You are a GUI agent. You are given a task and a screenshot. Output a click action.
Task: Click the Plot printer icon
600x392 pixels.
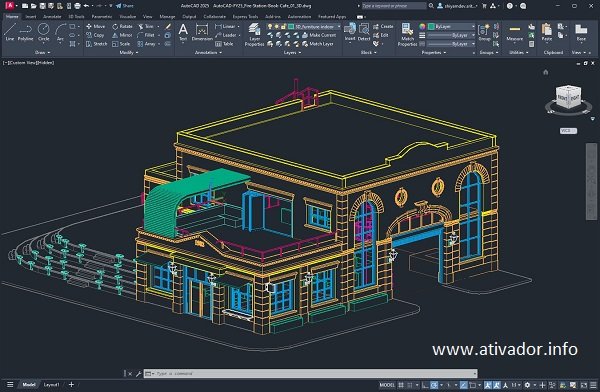[x=77, y=6]
